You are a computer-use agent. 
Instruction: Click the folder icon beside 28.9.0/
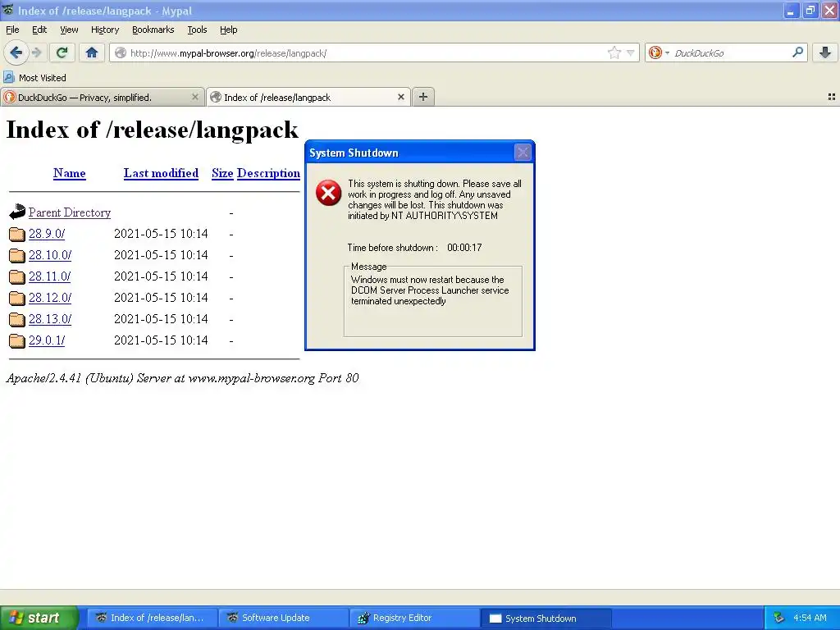(17, 234)
